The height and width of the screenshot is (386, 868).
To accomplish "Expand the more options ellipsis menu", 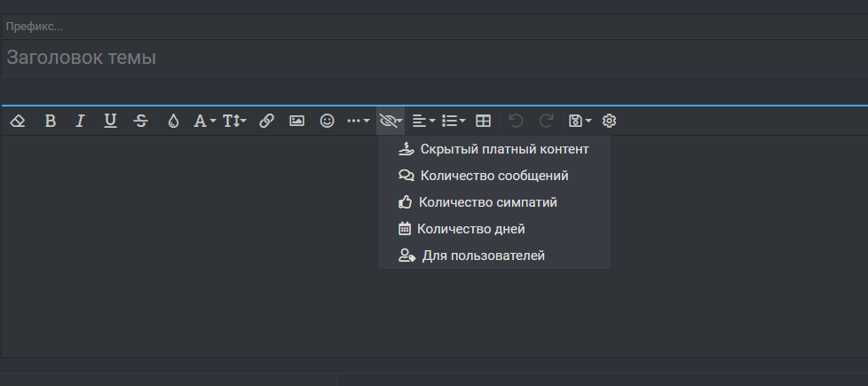I will tap(358, 121).
